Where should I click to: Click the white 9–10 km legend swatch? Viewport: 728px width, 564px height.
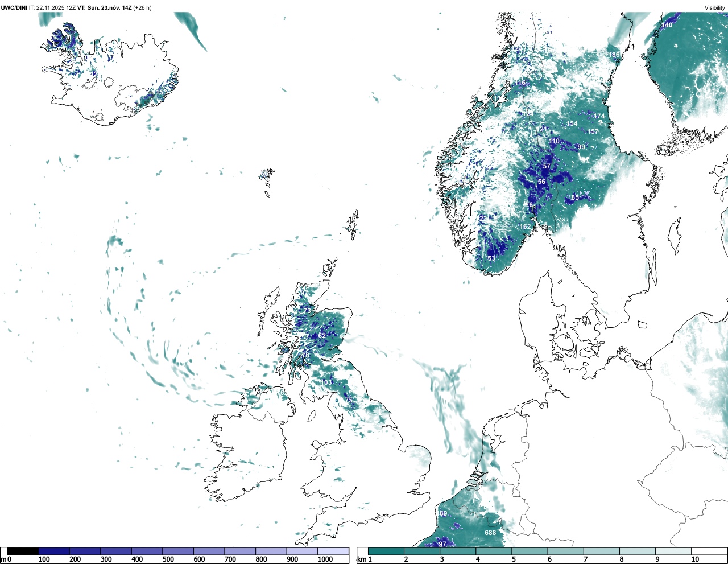click(x=673, y=551)
